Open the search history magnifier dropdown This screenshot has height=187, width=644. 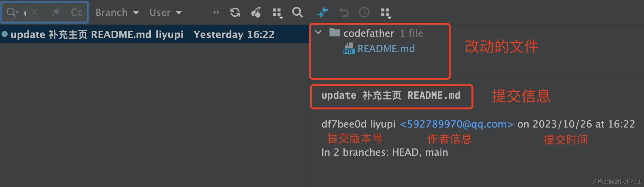click(13, 12)
